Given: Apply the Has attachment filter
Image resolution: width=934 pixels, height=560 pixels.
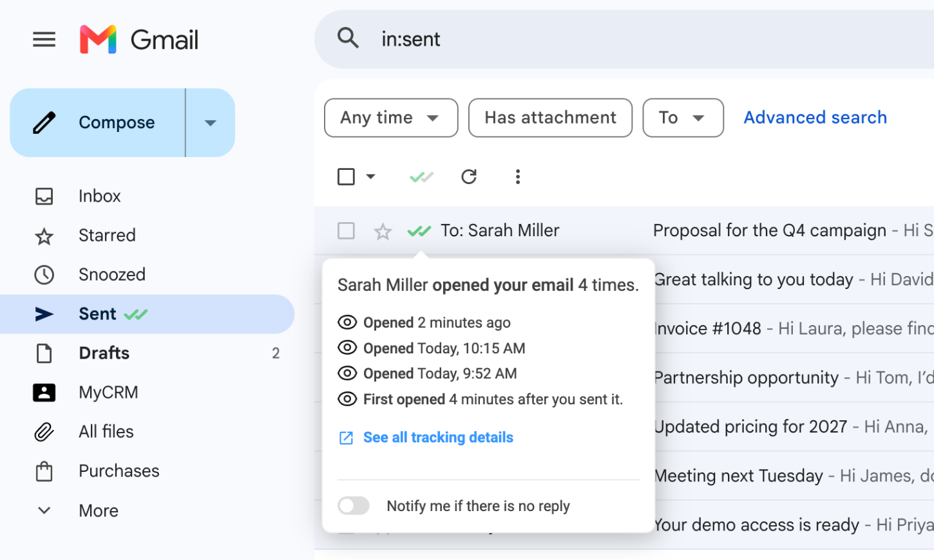Looking at the screenshot, I should (x=550, y=118).
